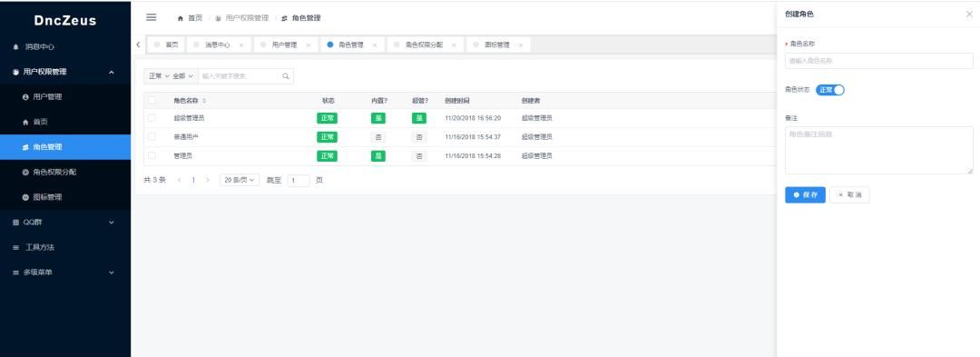Switch to the 角色权限分配 tab

(425, 45)
